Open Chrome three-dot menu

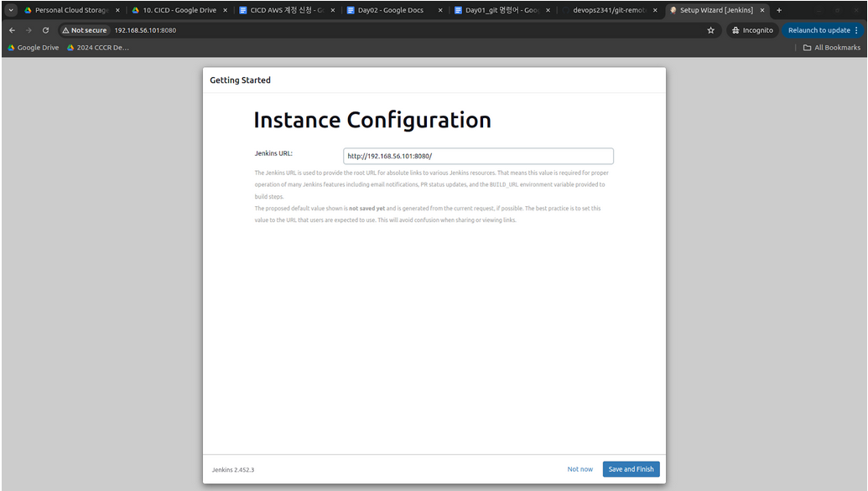856,30
